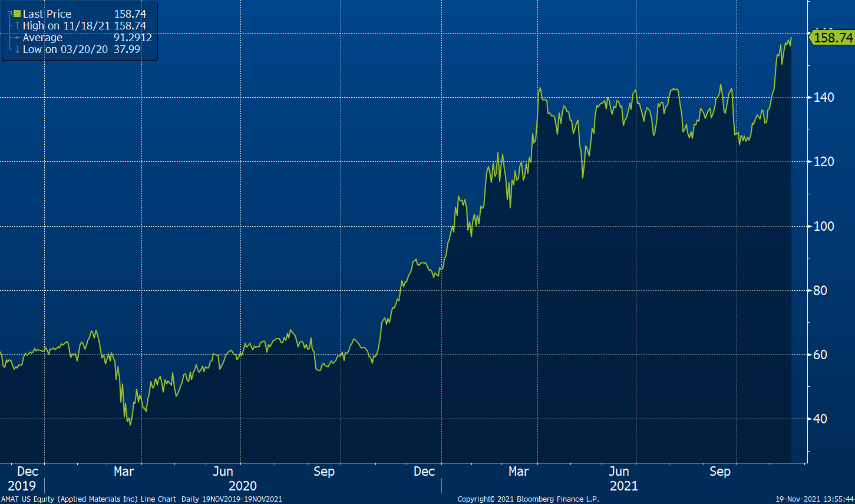Click the low value 37.99
The width and height of the screenshot is (855, 504).
[127, 49]
